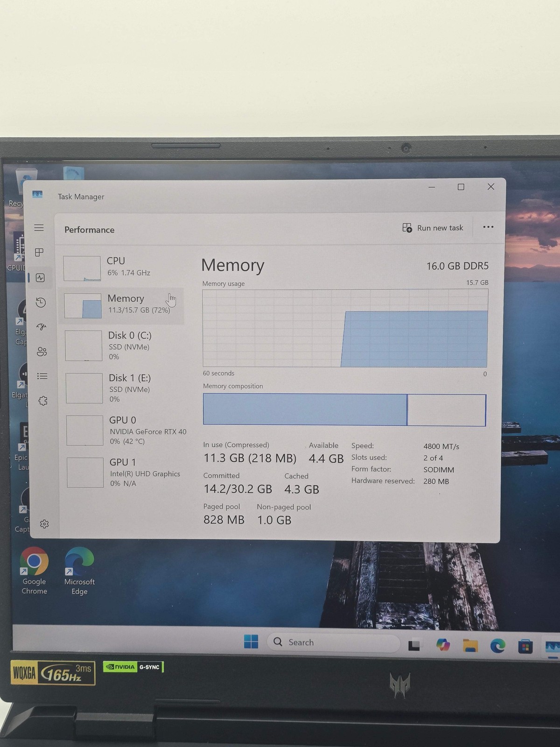The width and height of the screenshot is (560, 747).
Task: Open the Task Manager hamburger navigation menu
Action: [39, 228]
